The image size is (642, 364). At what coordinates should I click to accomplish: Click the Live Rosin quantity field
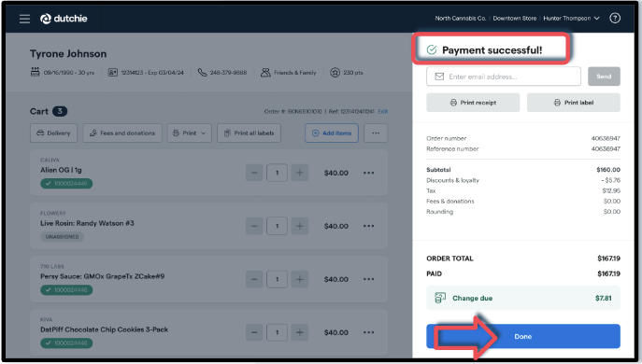click(x=277, y=226)
